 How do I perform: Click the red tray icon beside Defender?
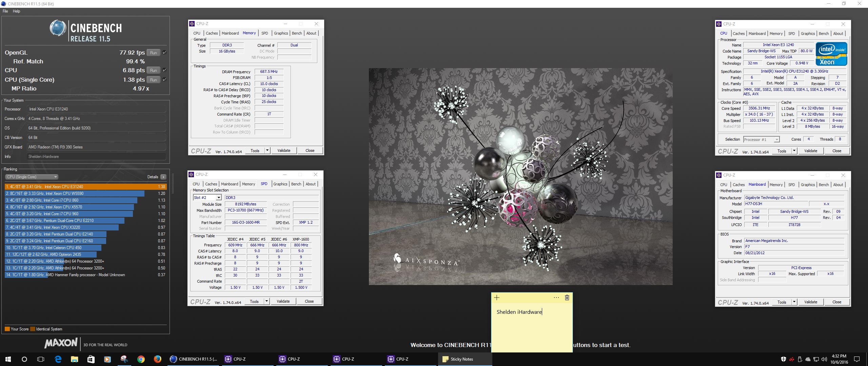[792, 359]
